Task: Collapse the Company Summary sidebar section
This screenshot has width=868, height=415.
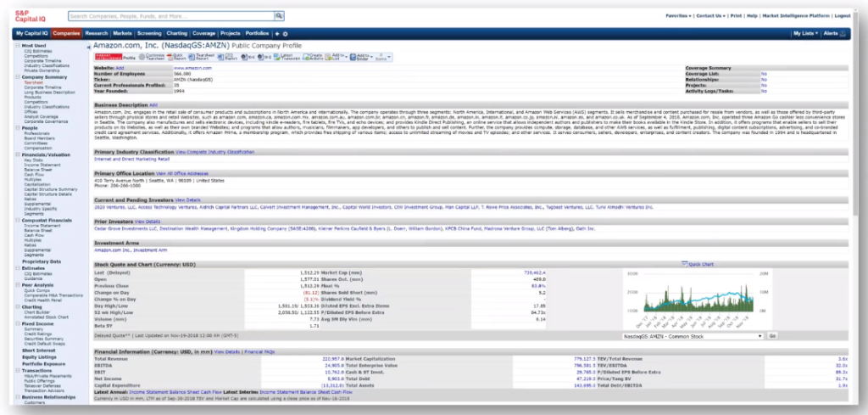Action: 18,76
